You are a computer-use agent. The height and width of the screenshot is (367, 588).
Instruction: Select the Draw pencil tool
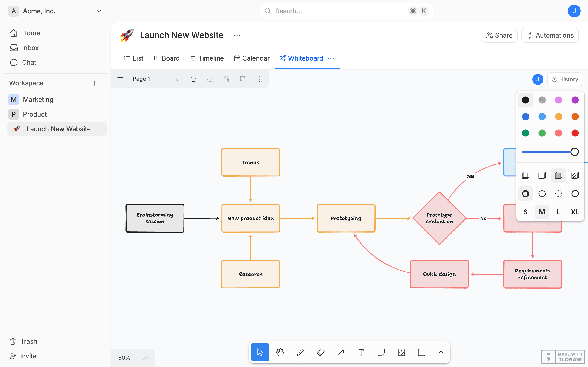(x=300, y=352)
